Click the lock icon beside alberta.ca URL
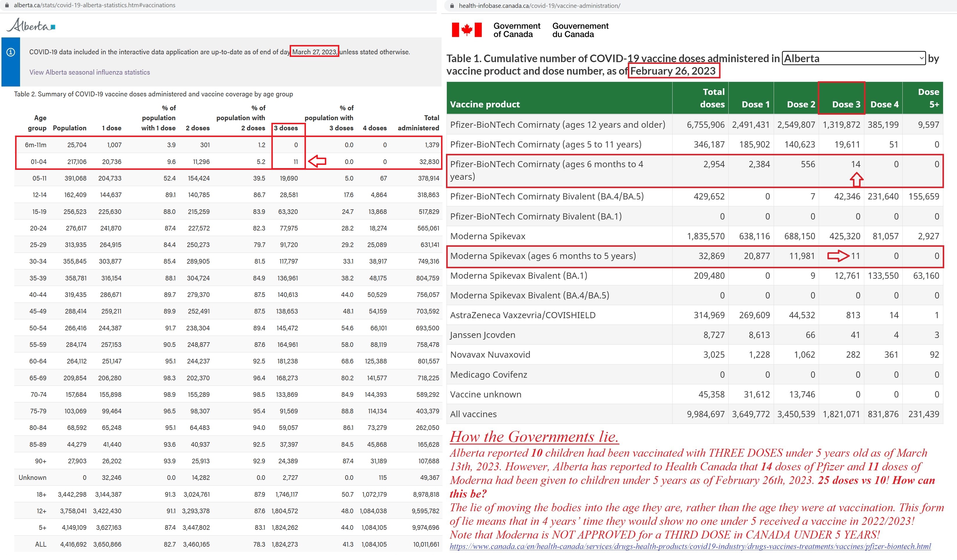Image resolution: width=957 pixels, height=560 pixels. tap(6, 5)
